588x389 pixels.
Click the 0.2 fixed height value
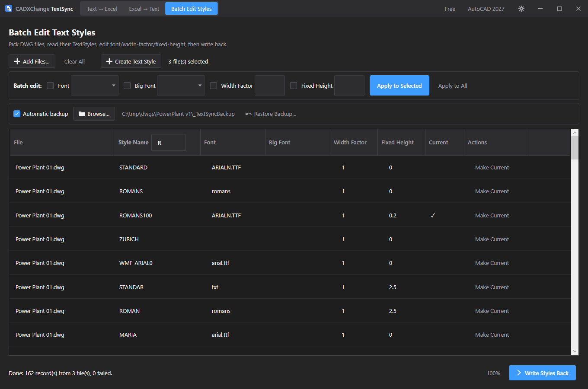(393, 215)
